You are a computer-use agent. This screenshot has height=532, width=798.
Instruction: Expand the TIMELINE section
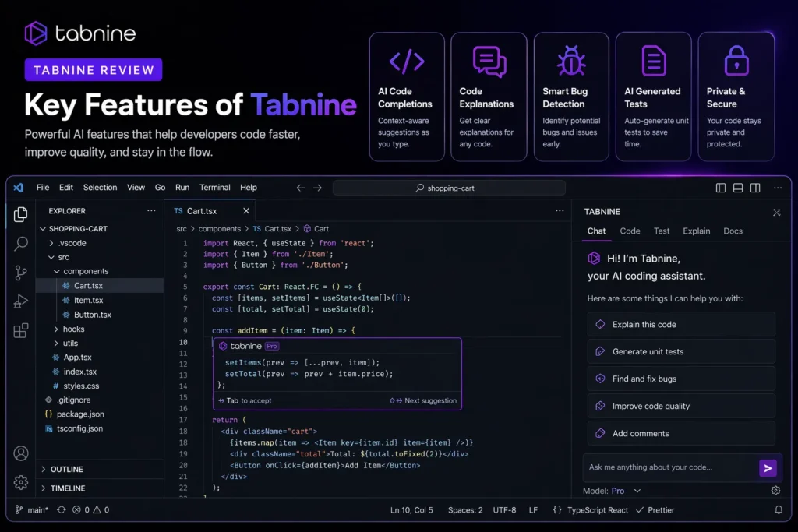[x=101, y=488]
